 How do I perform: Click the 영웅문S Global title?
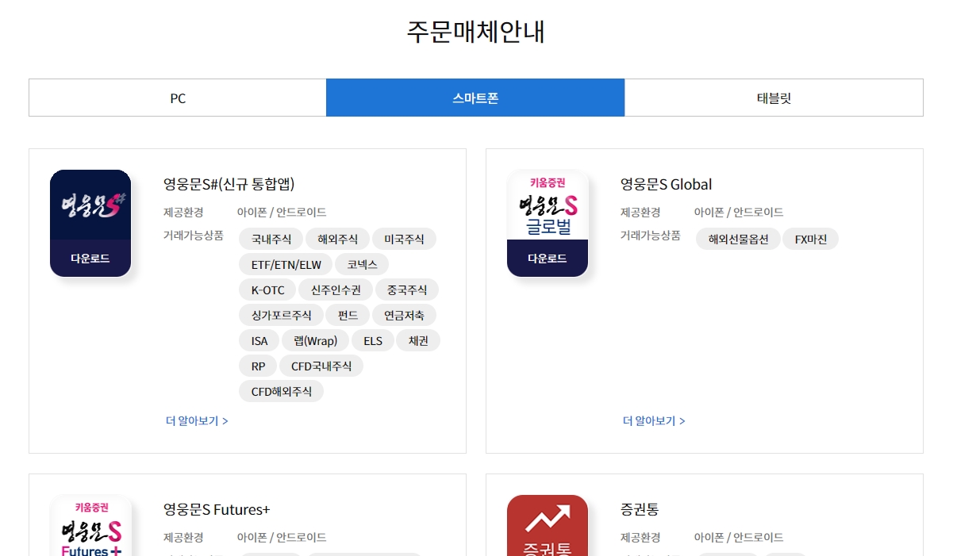(666, 184)
